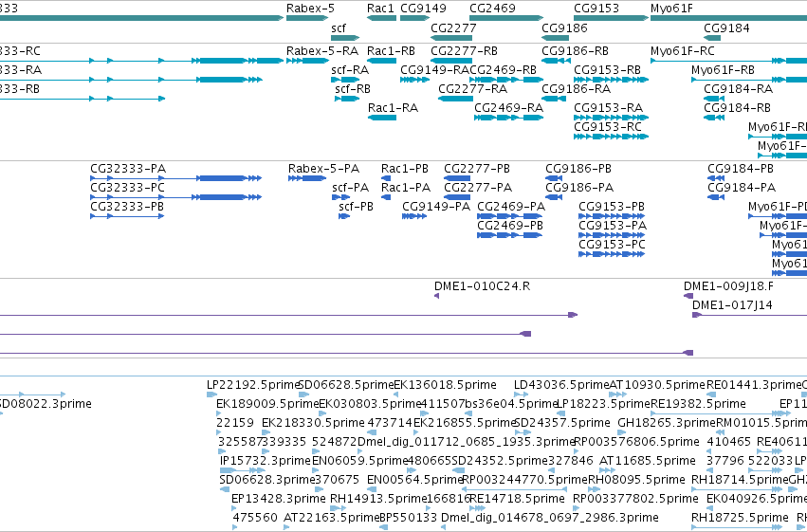Select the scf gene label

click(x=339, y=28)
